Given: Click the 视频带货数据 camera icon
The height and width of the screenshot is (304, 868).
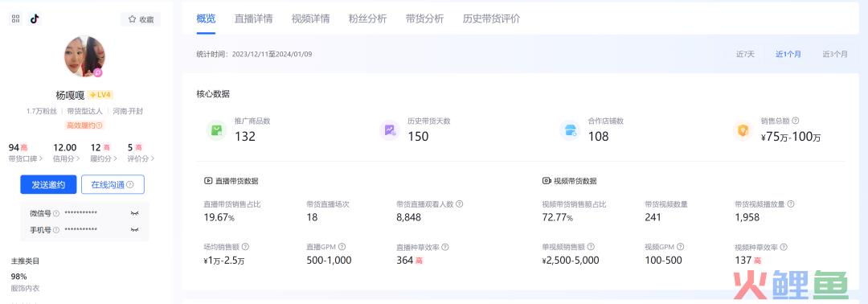Looking at the screenshot, I should pyautogui.click(x=547, y=180).
